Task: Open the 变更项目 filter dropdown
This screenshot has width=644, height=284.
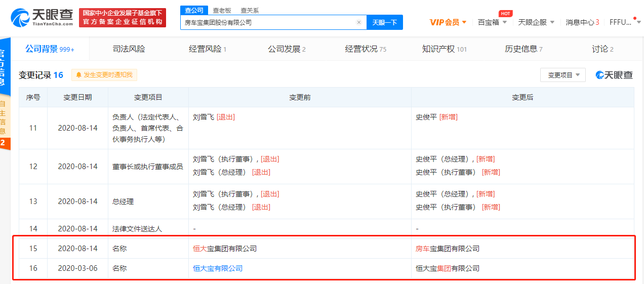Action: click(563, 75)
